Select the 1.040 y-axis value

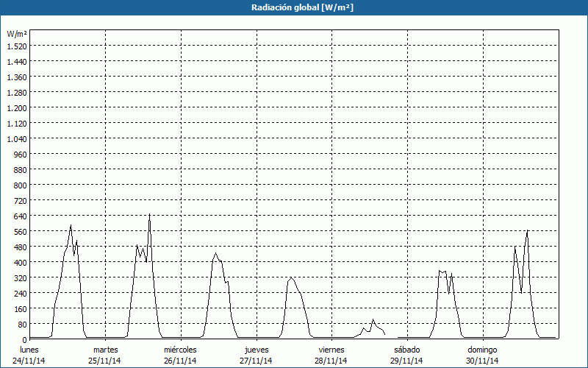point(17,139)
